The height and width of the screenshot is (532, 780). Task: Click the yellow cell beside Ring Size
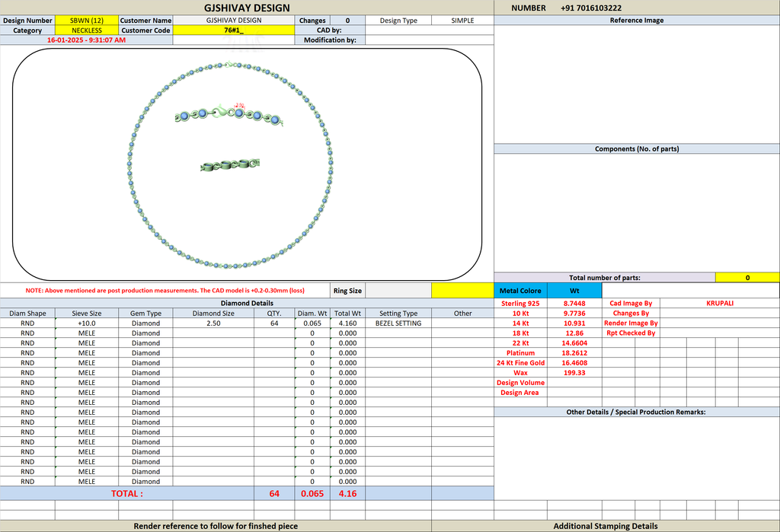462,291
